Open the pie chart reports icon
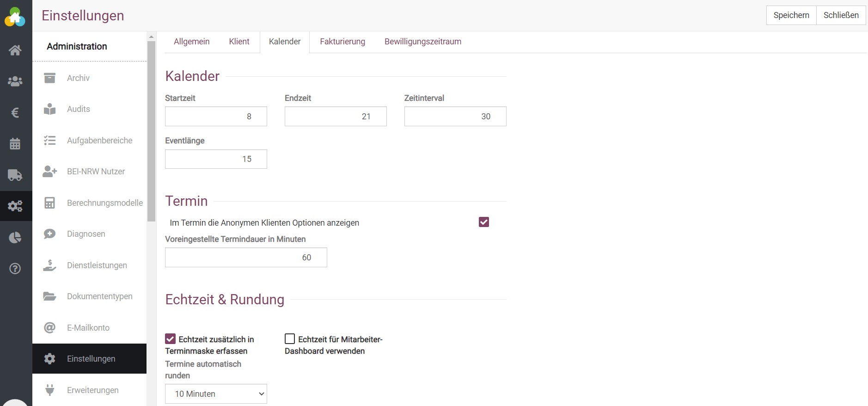Screen dimensions: 868x406 click(x=15, y=238)
